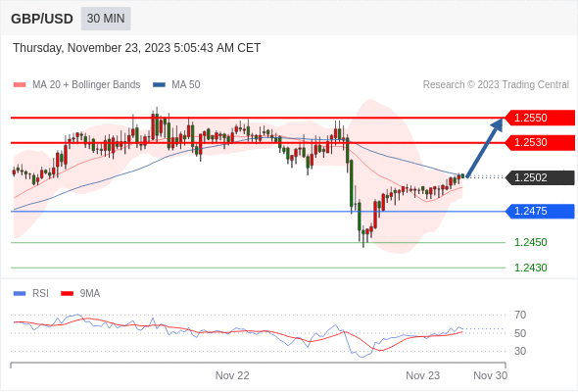578x392 pixels.
Task: Click the 1.2530 resistance price tag
Action: click(x=540, y=142)
